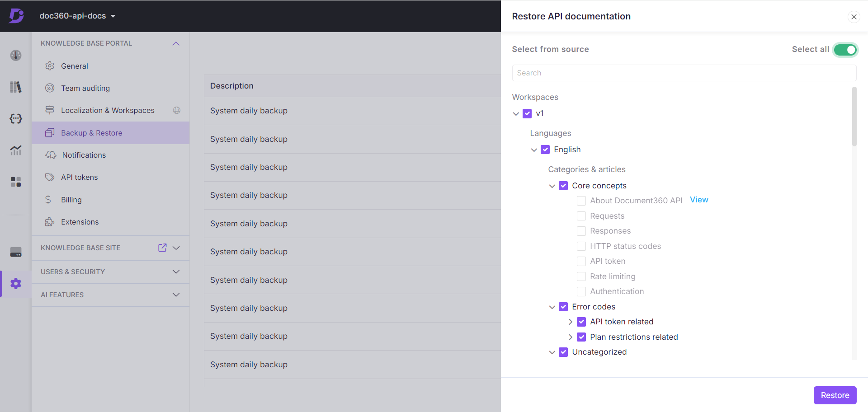Screen dimensions: 868x412
Task: Open the doc360-api-docs project dropdown
Action: click(x=77, y=16)
